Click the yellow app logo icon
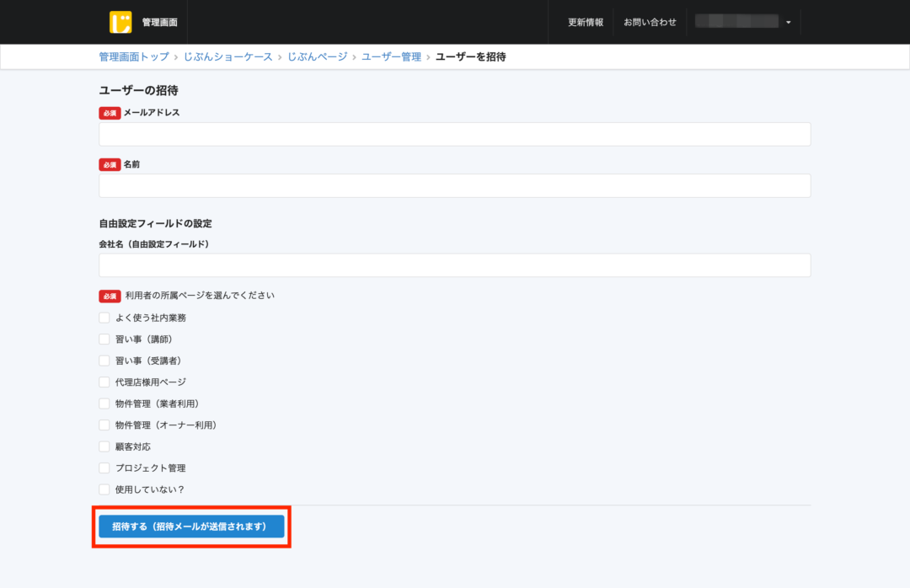Viewport: 910px width, 588px height. click(120, 22)
